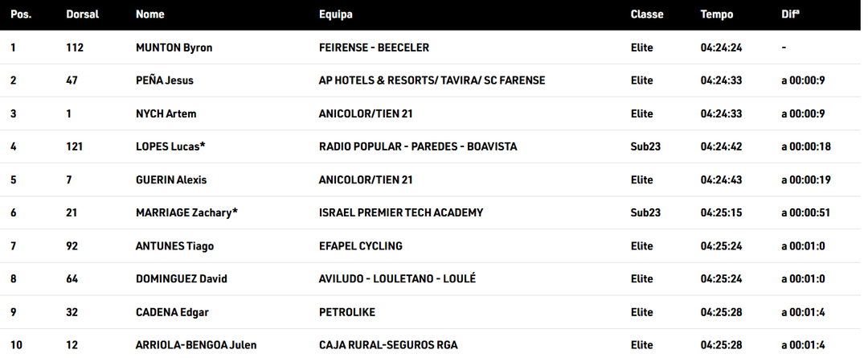Image resolution: width=868 pixels, height=358 pixels.
Task: Click FEIRENSE - BEECELER team name
Action: click(374, 47)
